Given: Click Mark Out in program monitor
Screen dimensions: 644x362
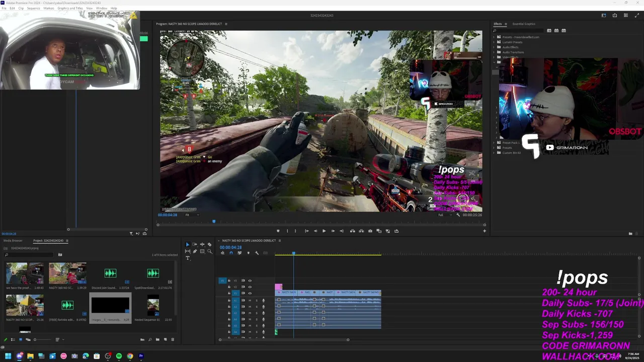Looking at the screenshot, I should click(295, 231).
